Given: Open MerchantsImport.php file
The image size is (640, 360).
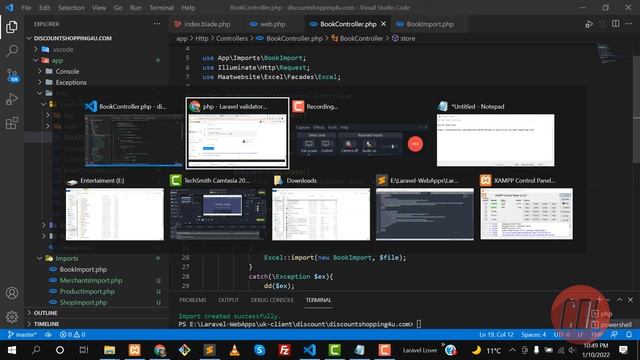Looking at the screenshot, I should [91, 280].
